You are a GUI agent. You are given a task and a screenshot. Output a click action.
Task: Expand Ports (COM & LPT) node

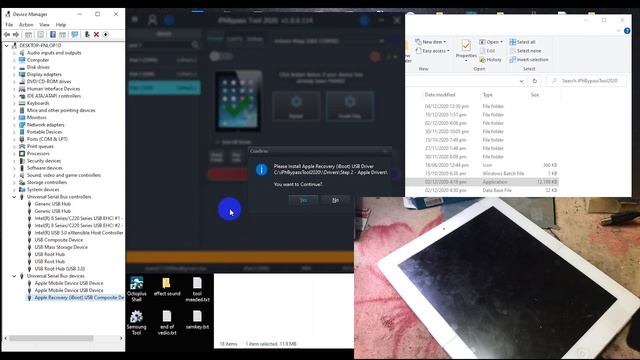(x=14, y=139)
